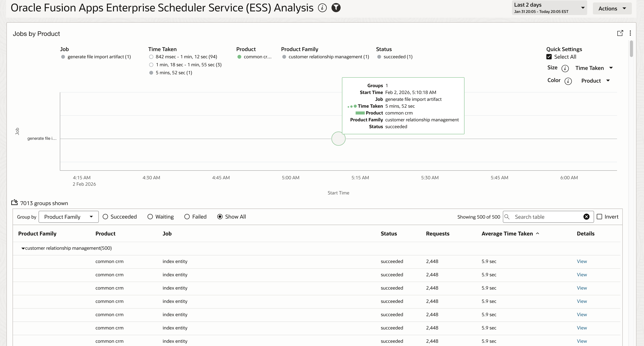
Task: Enable the Invert checkbox next to search
Action: (600, 217)
